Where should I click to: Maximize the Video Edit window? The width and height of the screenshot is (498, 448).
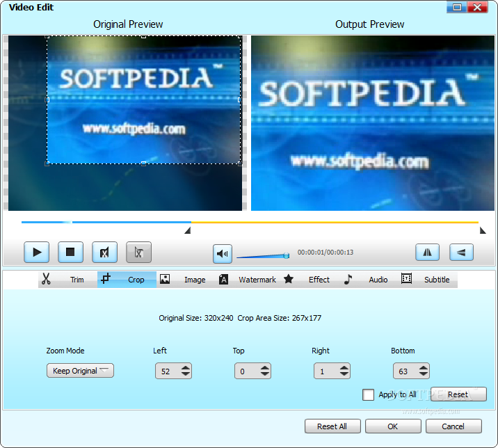457,7
